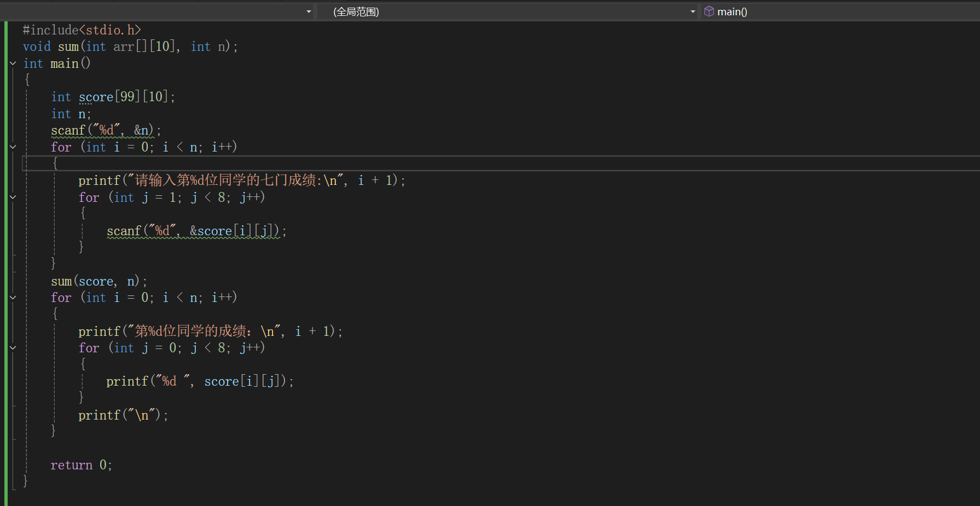Image resolution: width=980 pixels, height=506 pixels.
Task: Click the printf("%d ", score[i][j]); line
Action: (200, 381)
